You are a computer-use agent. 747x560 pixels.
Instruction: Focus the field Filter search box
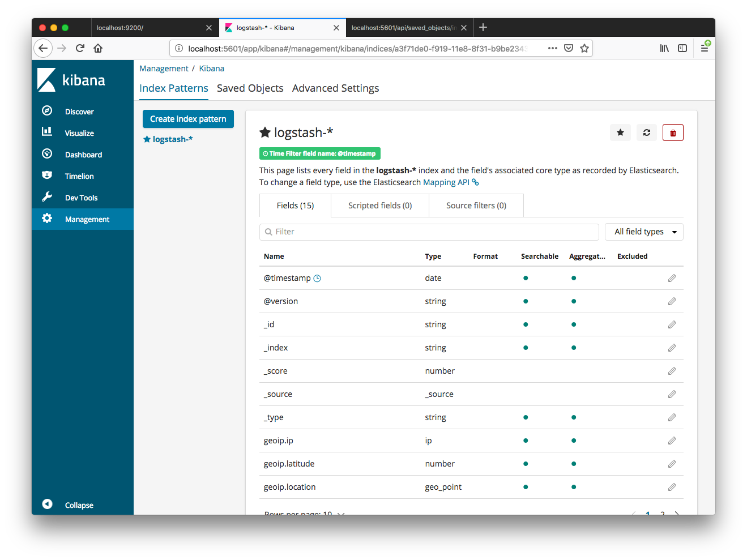coord(429,232)
